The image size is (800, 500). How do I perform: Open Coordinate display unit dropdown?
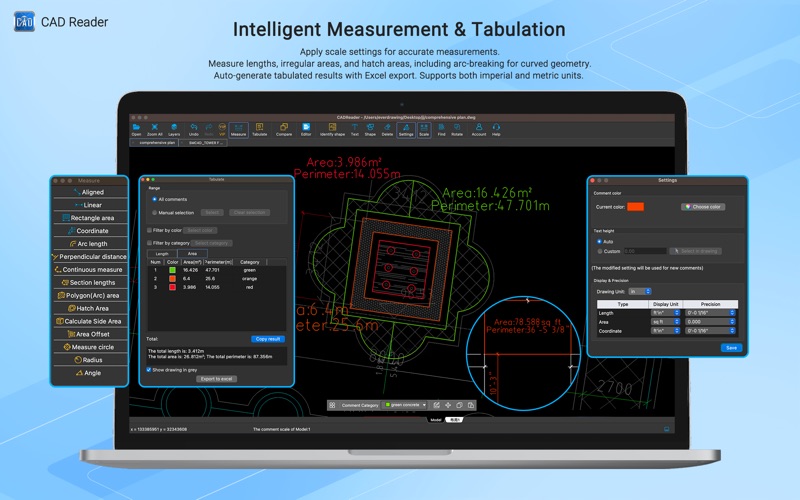coord(666,331)
